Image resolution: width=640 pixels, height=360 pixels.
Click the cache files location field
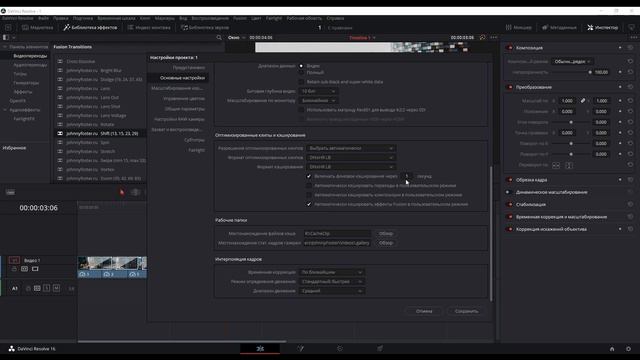[337, 233]
